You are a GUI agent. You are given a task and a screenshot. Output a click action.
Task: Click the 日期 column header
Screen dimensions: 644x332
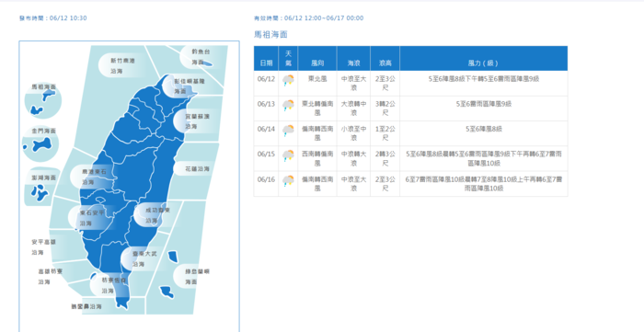pos(266,63)
